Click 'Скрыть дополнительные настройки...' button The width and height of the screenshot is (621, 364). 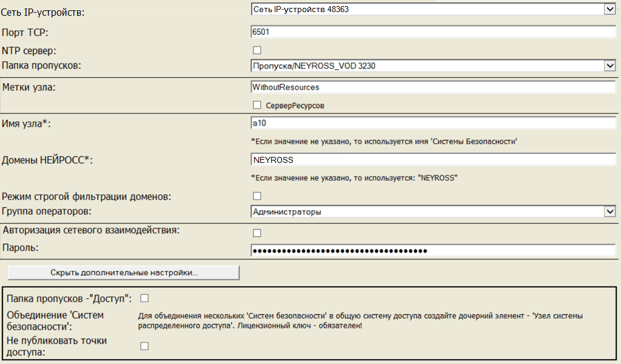pos(124,273)
